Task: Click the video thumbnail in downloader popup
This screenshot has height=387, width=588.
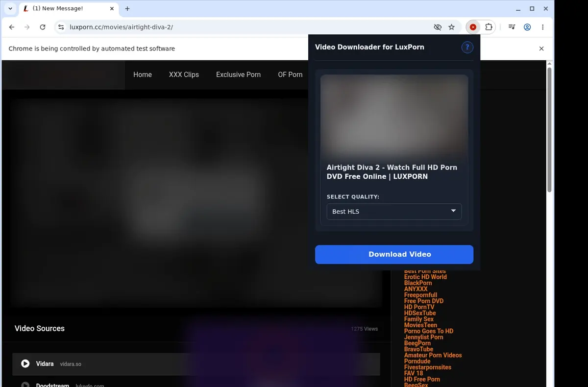Action: point(394,116)
